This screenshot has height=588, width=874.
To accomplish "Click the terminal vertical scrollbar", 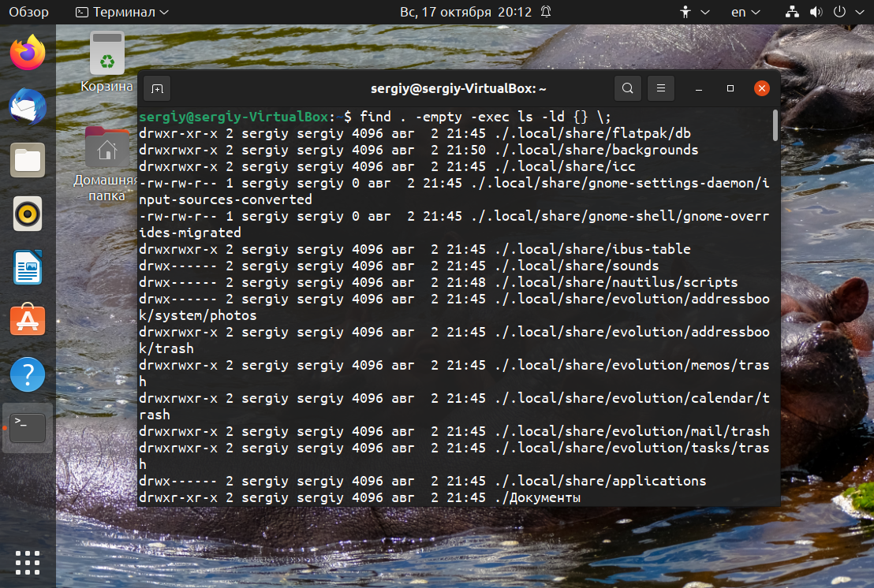I will 775,125.
